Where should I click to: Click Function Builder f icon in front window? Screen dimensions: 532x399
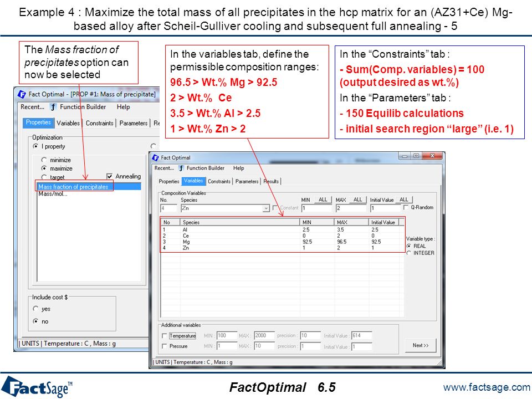tap(181, 168)
